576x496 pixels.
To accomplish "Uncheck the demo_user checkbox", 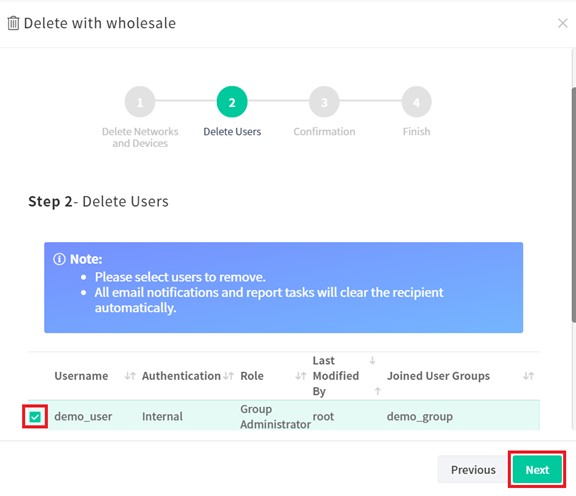I will [x=35, y=417].
